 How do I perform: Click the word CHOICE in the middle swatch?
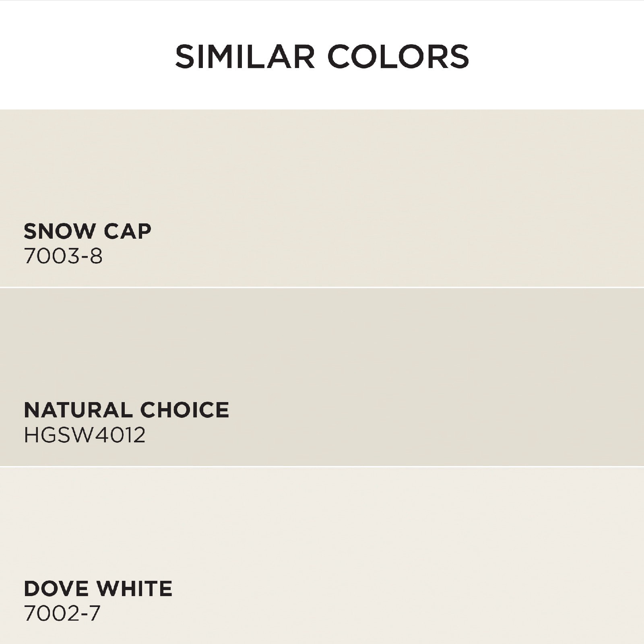tap(184, 410)
